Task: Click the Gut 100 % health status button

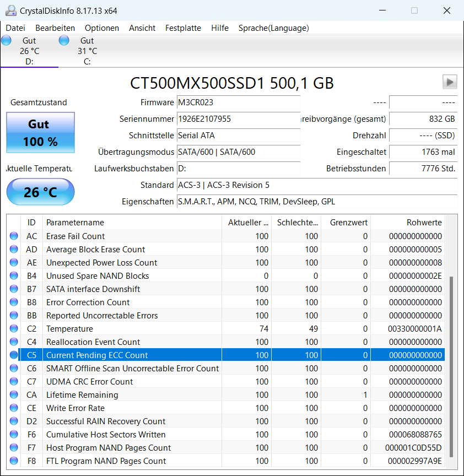Action: coord(40,133)
